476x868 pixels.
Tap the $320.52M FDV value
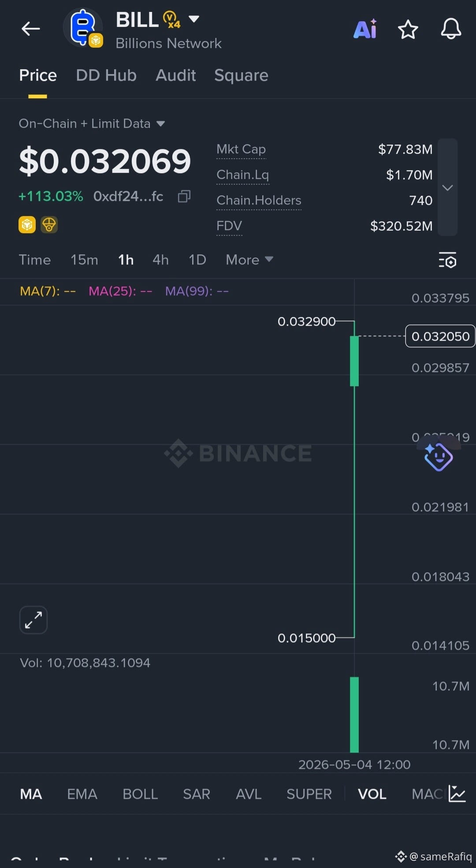tap(402, 226)
